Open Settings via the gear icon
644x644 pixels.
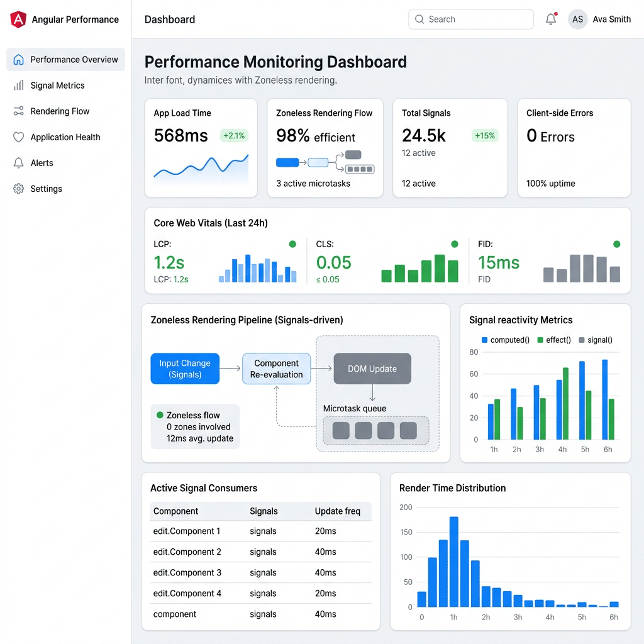tap(18, 189)
